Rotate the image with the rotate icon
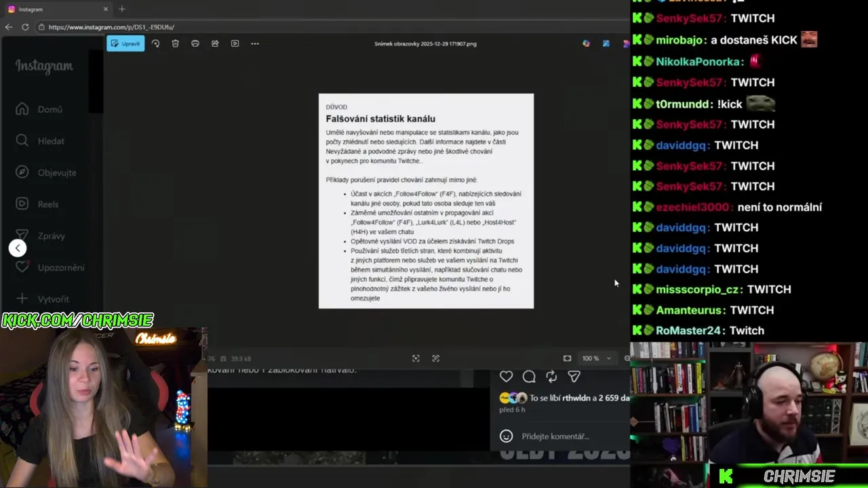This screenshot has width=868, height=488. click(155, 43)
